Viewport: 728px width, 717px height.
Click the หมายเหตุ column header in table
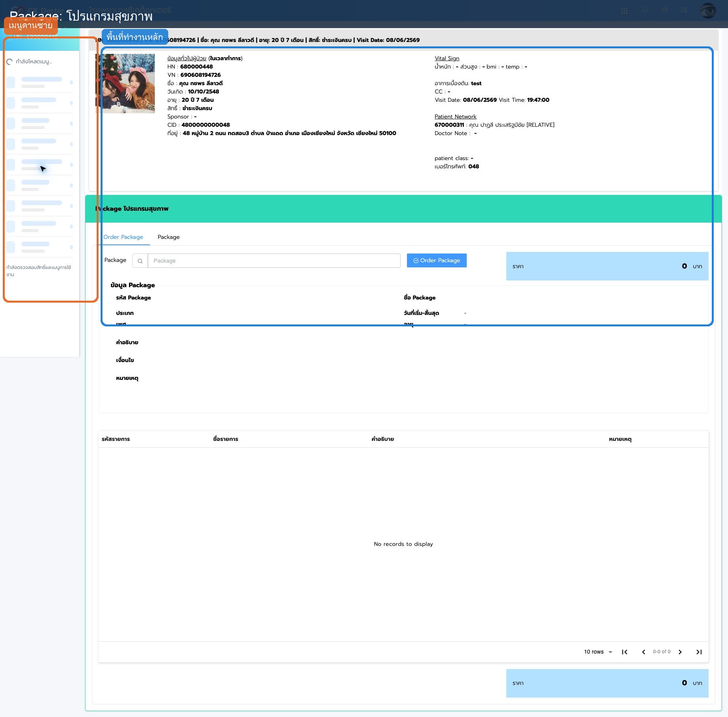(x=620, y=439)
